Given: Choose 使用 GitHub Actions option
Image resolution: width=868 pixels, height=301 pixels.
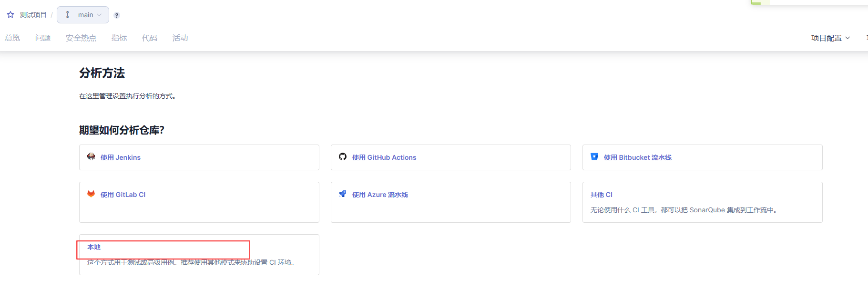Looking at the screenshot, I should [451, 157].
